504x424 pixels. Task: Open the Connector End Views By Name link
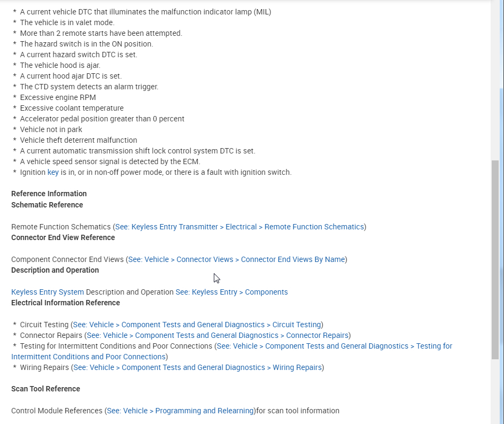click(x=236, y=259)
